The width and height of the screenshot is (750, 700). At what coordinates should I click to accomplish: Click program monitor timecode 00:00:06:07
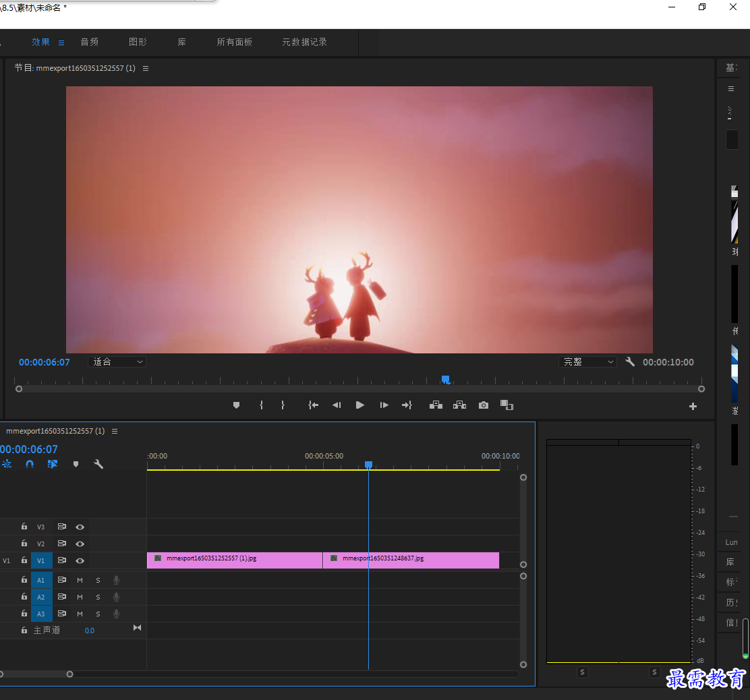click(44, 362)
